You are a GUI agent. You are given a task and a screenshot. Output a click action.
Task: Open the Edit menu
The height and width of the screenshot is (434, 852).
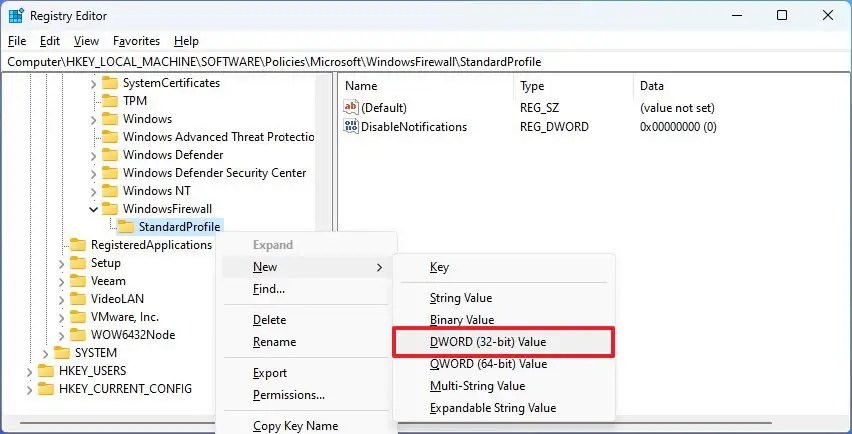coord(50,41)
